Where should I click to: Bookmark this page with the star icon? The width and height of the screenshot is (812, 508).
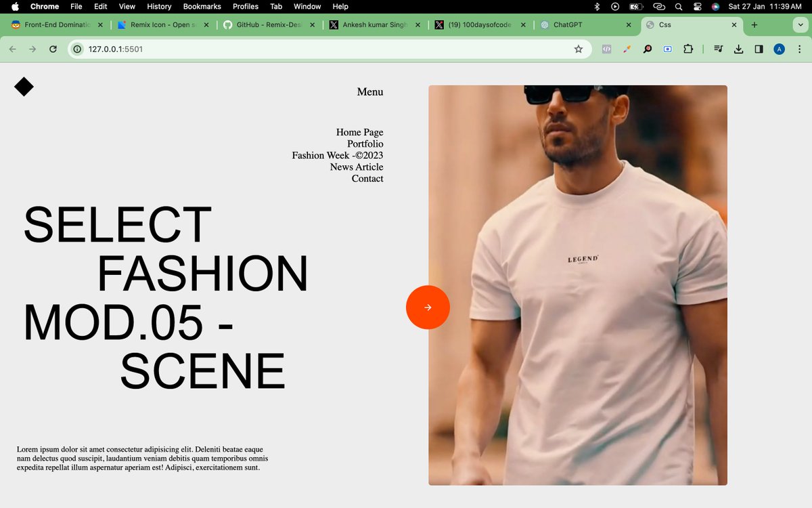pos(579,49)
